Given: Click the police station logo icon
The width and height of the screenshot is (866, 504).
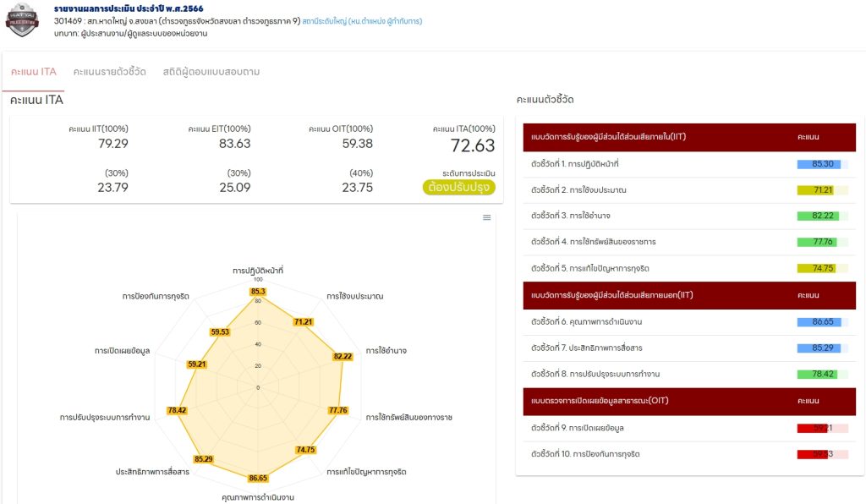Looking at the screenshot, I should pos(22,21).
